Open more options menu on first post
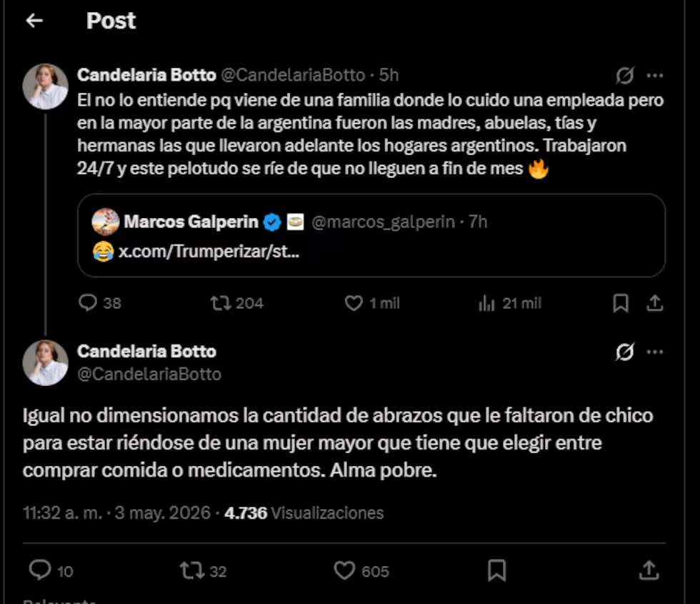The image size is (700, 604). 655,76
